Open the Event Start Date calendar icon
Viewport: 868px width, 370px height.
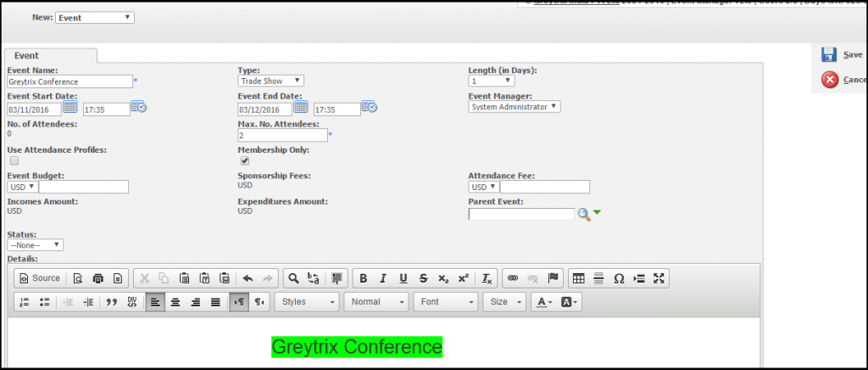tap(70, 106)
